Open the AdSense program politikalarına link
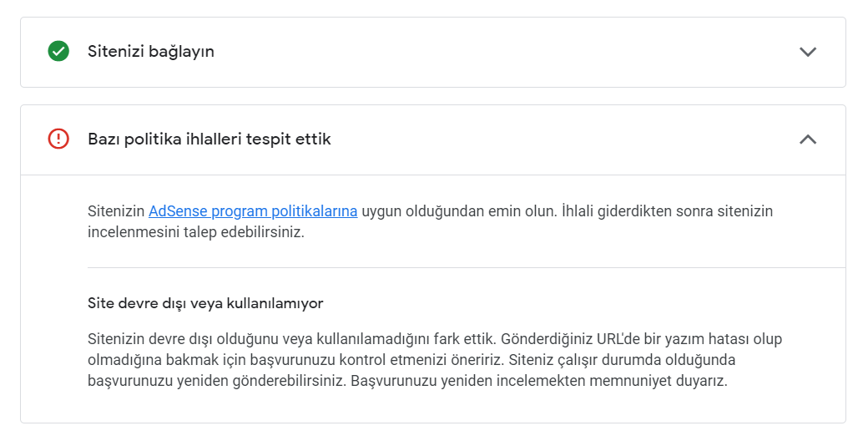 (x=253, y=211)
